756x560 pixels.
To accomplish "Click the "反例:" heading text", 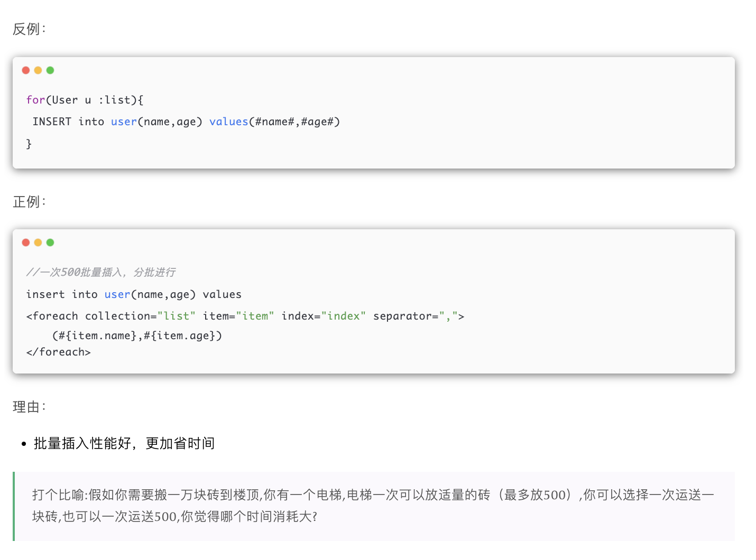I will coord(29,29).
